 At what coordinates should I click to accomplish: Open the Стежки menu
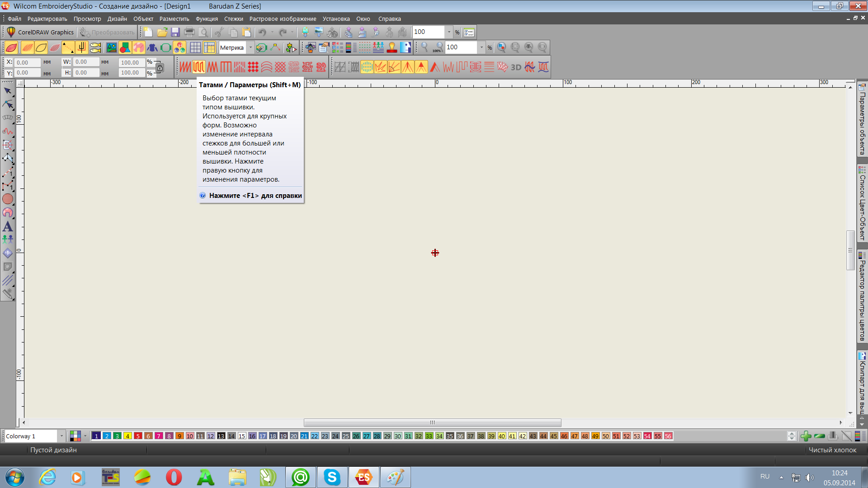[x=233, y=19]
